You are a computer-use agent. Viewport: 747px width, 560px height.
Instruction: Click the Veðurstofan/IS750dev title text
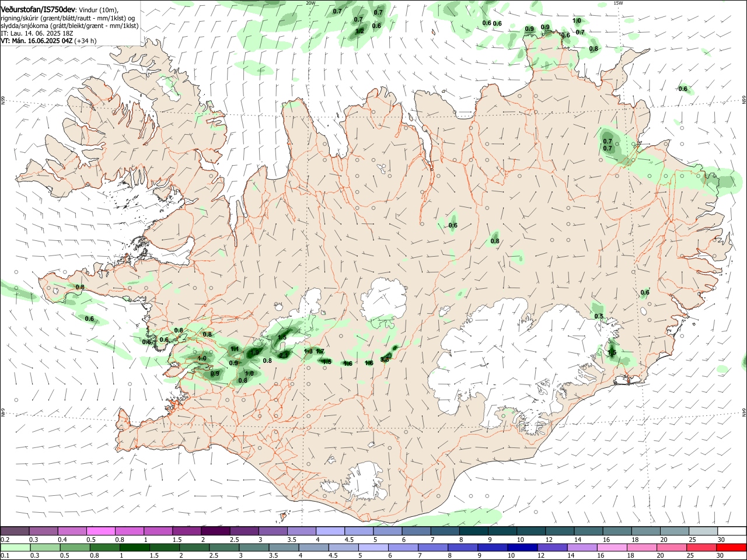(39, 9)
